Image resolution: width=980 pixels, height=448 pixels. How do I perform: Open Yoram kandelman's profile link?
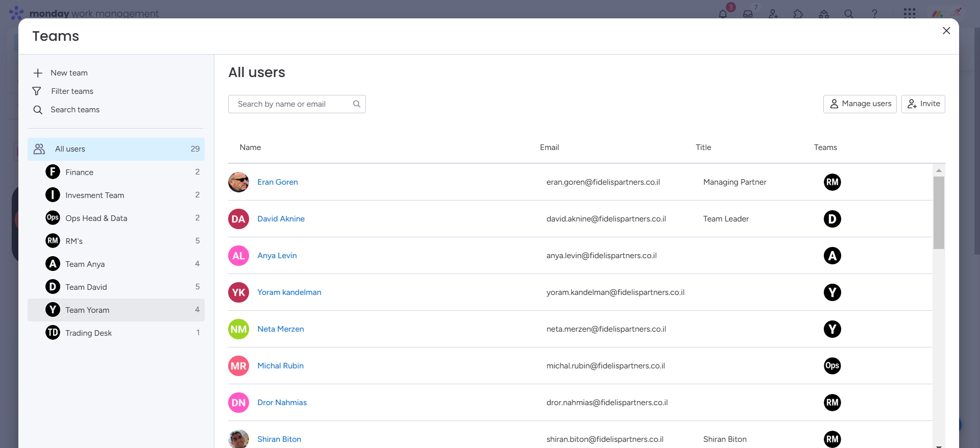click(289, 292)
